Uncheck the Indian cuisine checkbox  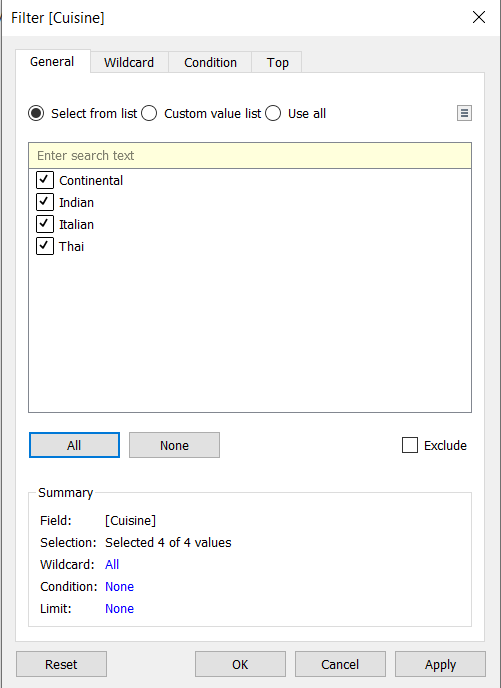pyautogui.click(x=44, y=202)
